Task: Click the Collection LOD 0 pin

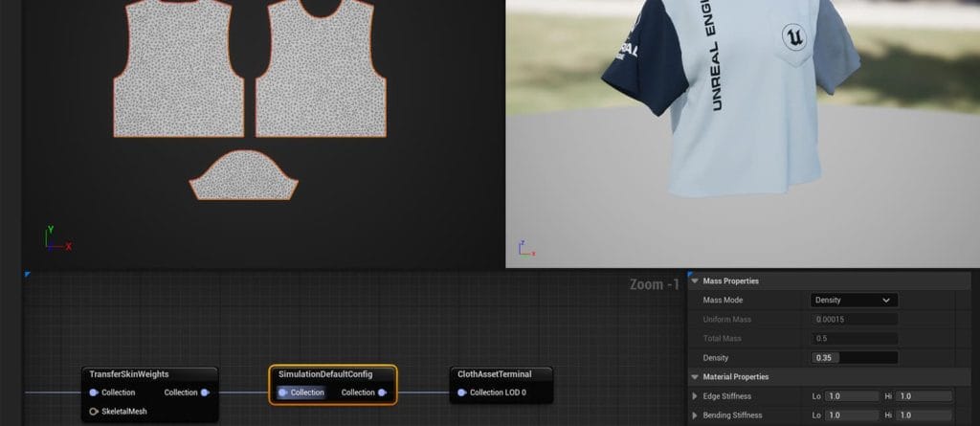Action: coord(462,392)
